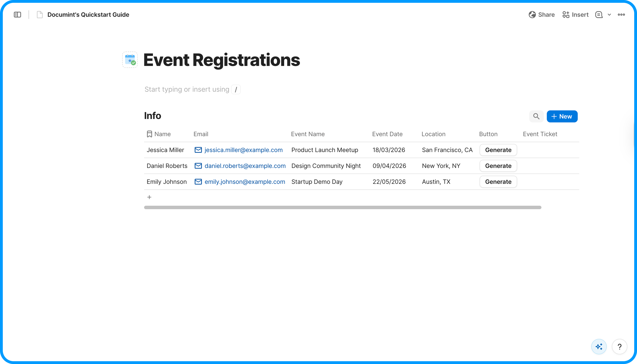Open the daniel.roberts@example.com email link
Image resolution: width=637 pixels, height=364 pixels.
pos(245,166)
